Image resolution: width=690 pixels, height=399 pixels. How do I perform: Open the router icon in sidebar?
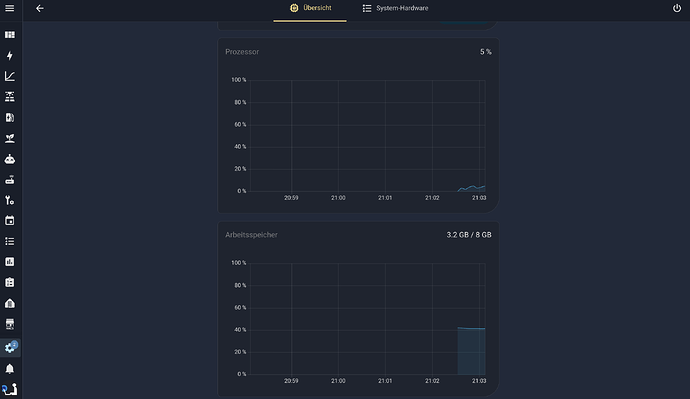pos(10,179)
